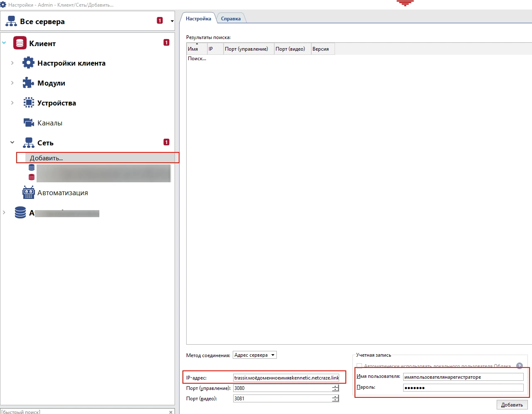Screen dimensions: 532x414
Task: Click the Автоматизация robot icon
Action: pyautogui.click(x=28, y=193)
